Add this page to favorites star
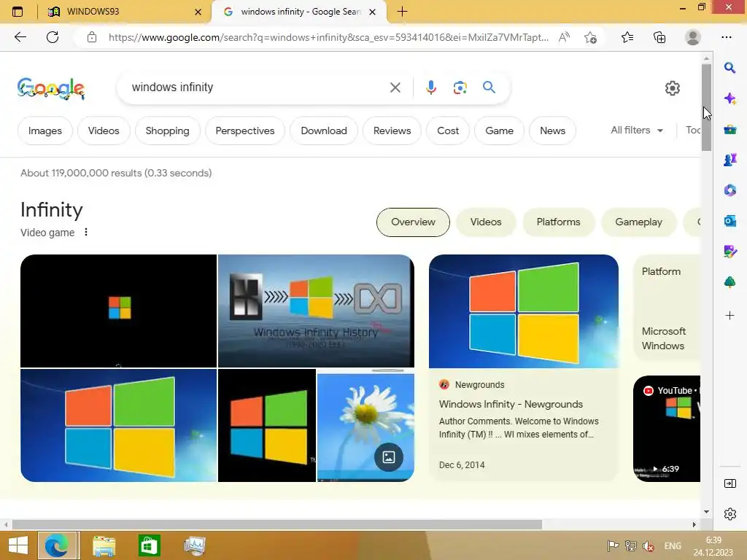Viewport: 747px width, 560px height. 591,37
